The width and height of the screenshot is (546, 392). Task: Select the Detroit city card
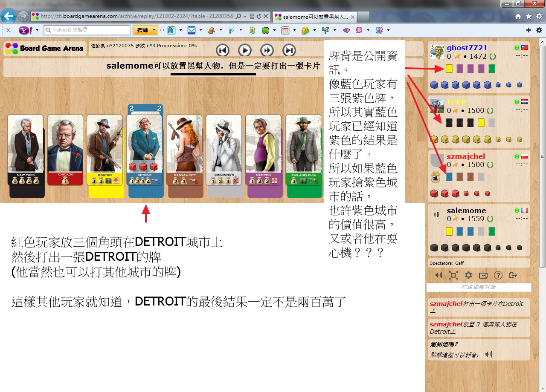(x=145, y=150)
